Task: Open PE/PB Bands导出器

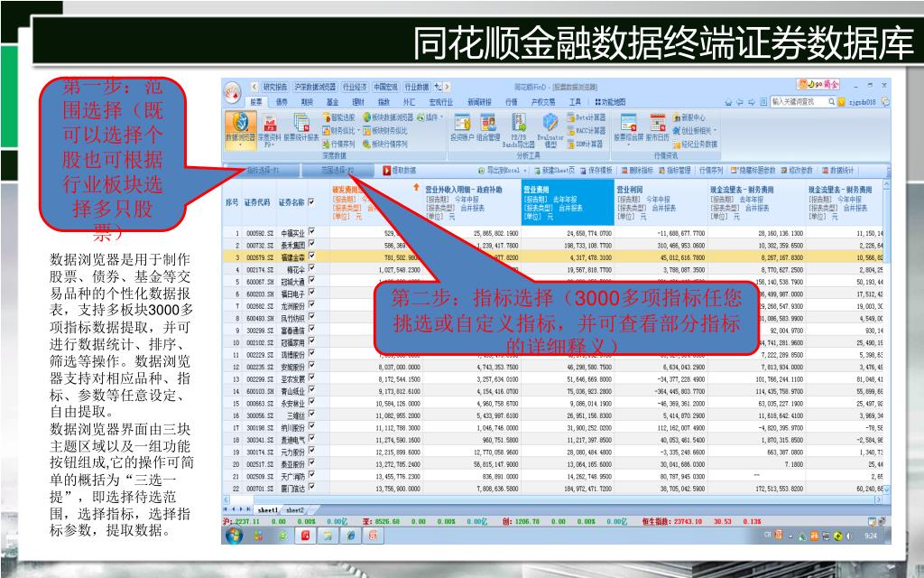Action: 519,130
